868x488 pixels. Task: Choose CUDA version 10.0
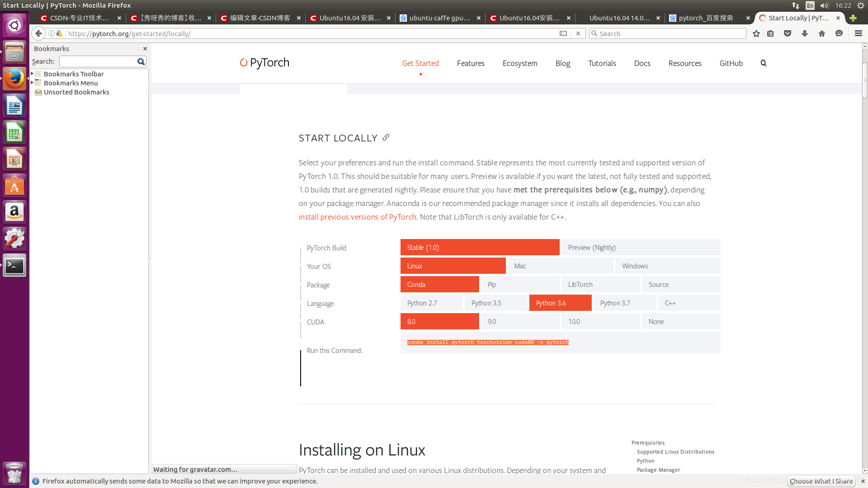pyautogui.click(x=574, y=321)
